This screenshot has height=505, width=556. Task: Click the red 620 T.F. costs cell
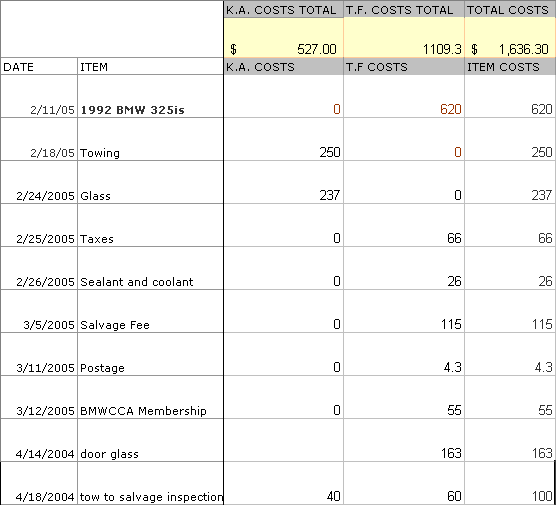point(404,96)
